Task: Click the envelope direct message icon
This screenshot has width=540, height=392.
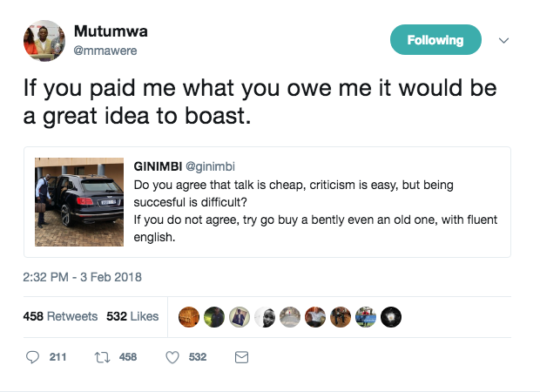Action: coord(241,357)
